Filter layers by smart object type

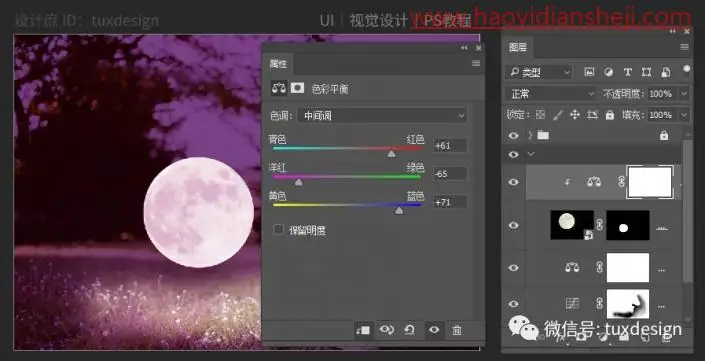pyautogui.click(x=665, y=72)
